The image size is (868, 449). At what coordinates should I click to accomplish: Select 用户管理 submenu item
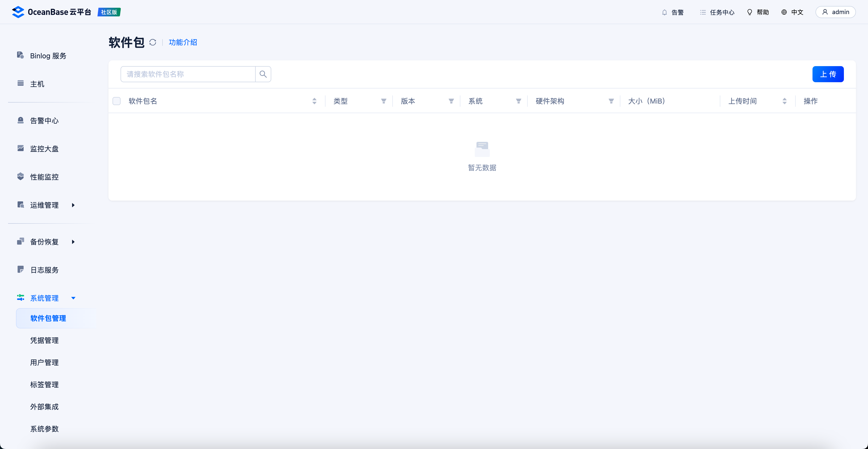[x=44, y=362]
